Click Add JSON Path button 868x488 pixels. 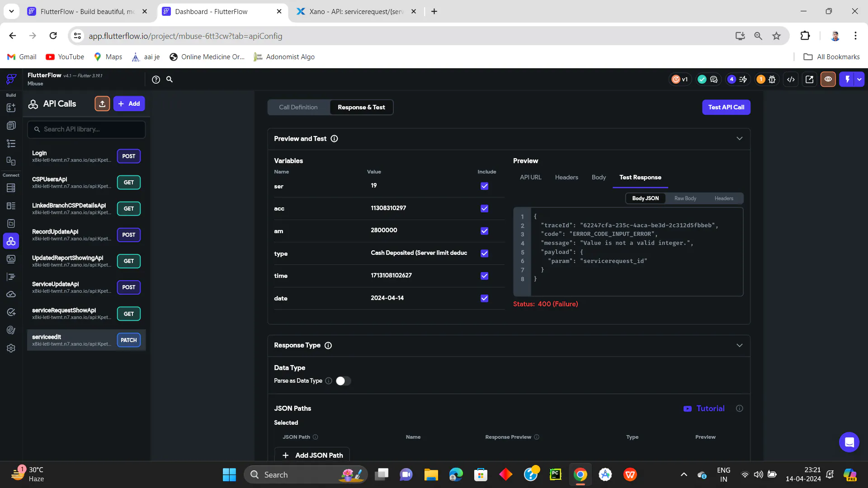coord(312,455)
